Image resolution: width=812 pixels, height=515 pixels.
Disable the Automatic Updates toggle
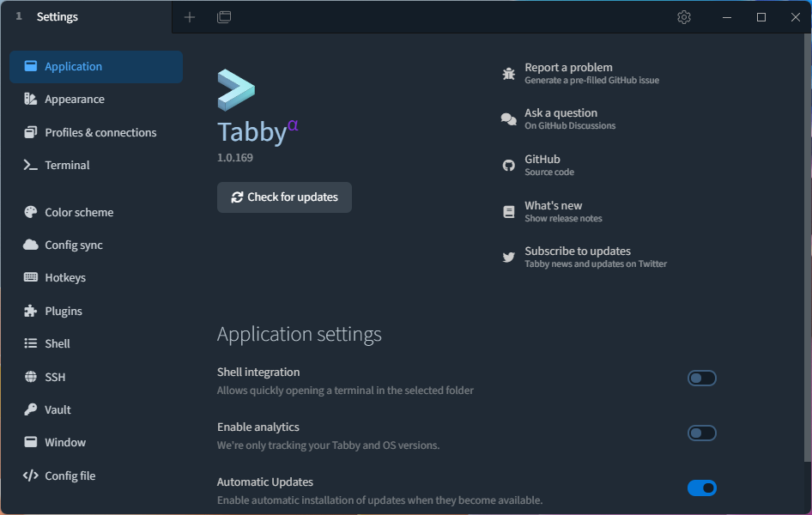701,488
